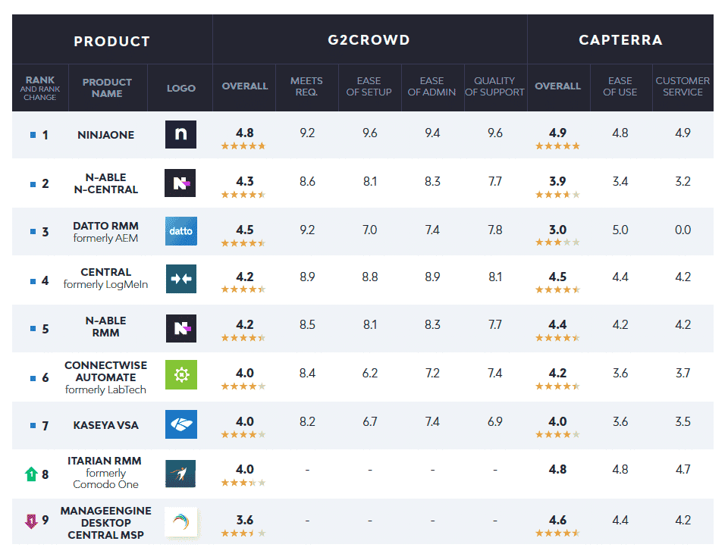
Task: Click the rank number 3 for Datto RMM
Action: 45,232
